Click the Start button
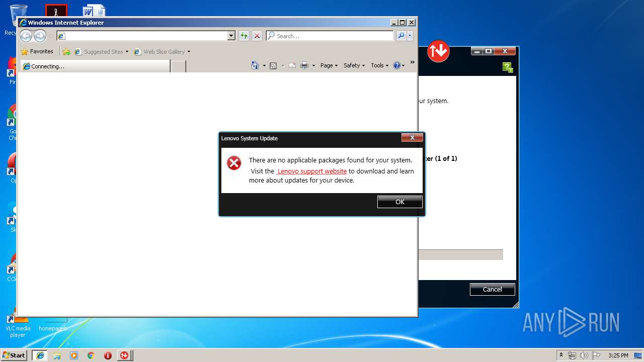The image size is (644, 362). coord(14,355)
